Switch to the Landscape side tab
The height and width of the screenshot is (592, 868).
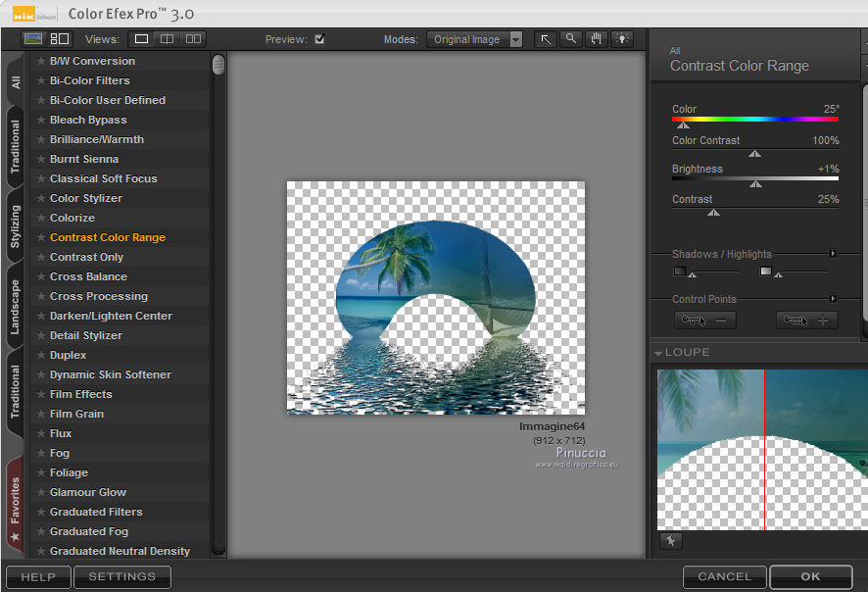tap(15, 307)
